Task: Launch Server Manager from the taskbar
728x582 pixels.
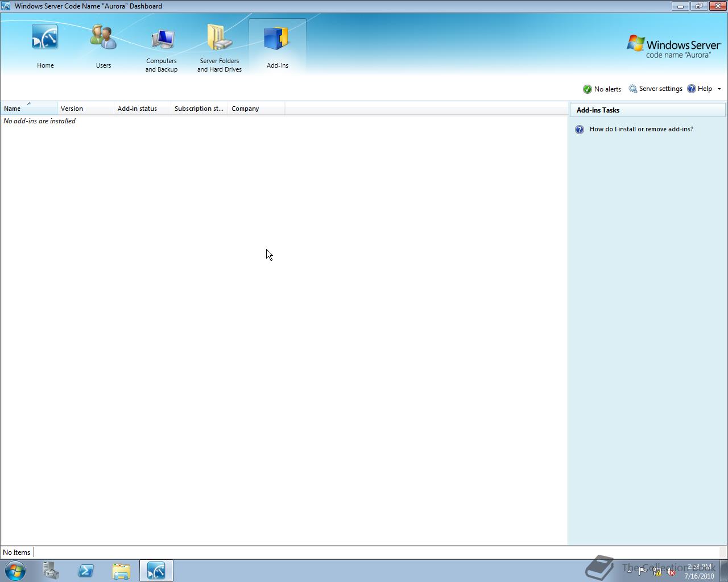Action: pyautogui.click(x=51, y=571)
